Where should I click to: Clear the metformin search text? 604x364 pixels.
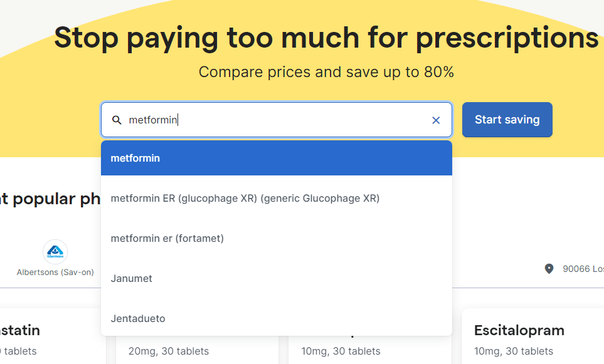tap(436, 120)
